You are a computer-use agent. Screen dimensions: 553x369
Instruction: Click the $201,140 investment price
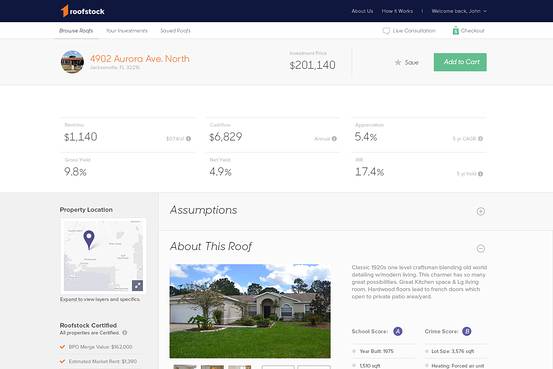(312, 65)
